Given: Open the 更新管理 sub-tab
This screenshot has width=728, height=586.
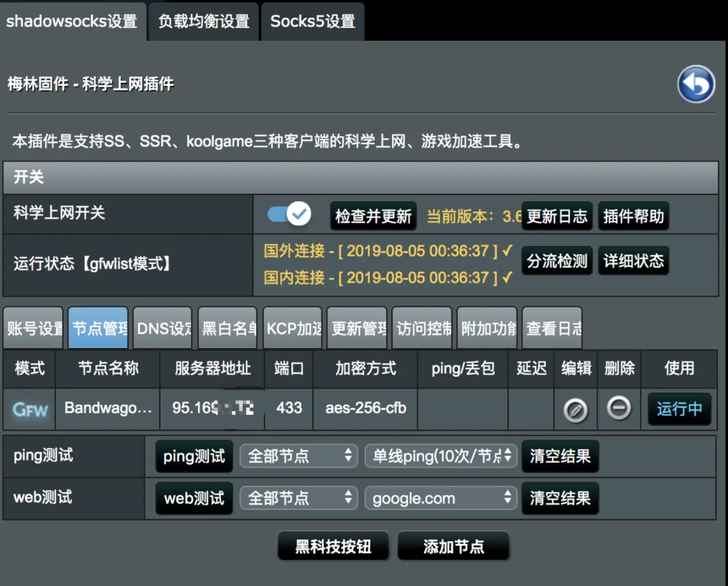Looking at the screenshot, I should coord(357,328).
